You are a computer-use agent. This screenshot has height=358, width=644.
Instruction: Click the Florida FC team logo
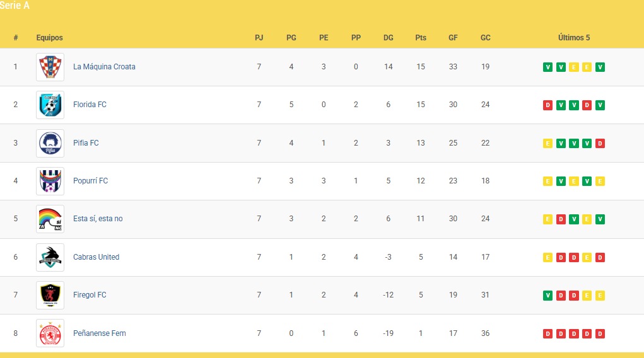tap(50, 105)
